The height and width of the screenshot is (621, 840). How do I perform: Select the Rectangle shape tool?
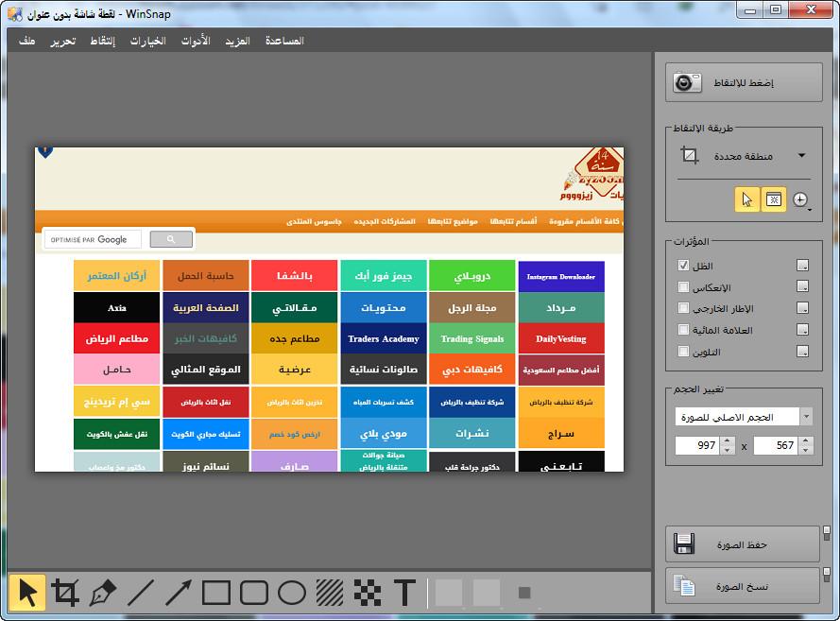click(x=215, y=593)
